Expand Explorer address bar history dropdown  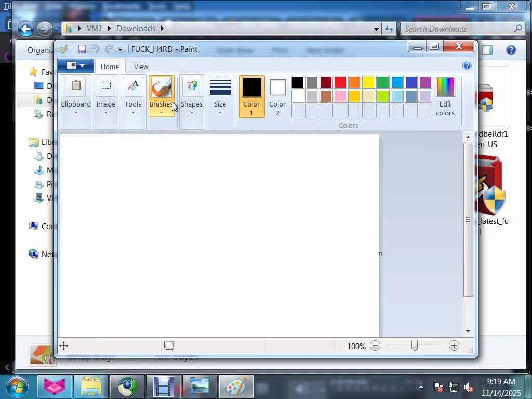pos(376,29)
